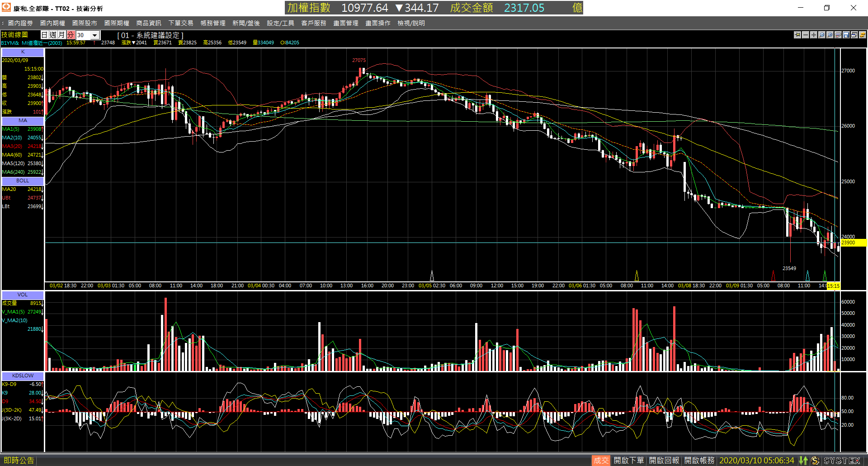Click the white triangle marker near 03/05 02:30

click(432, 276)
